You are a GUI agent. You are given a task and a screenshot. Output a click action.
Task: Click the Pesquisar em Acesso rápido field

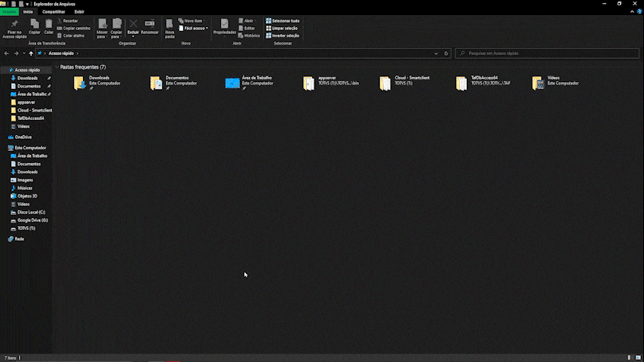click(x=547, y=54)
